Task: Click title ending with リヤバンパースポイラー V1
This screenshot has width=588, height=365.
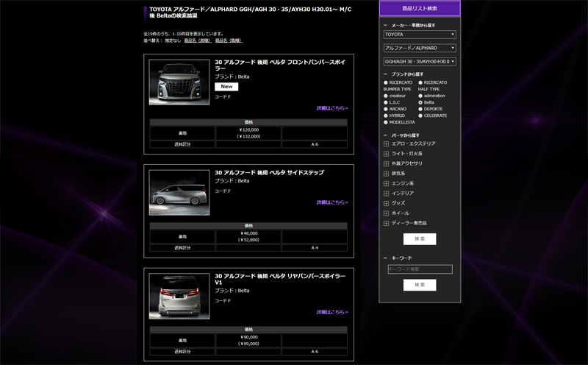Action: 280,279
